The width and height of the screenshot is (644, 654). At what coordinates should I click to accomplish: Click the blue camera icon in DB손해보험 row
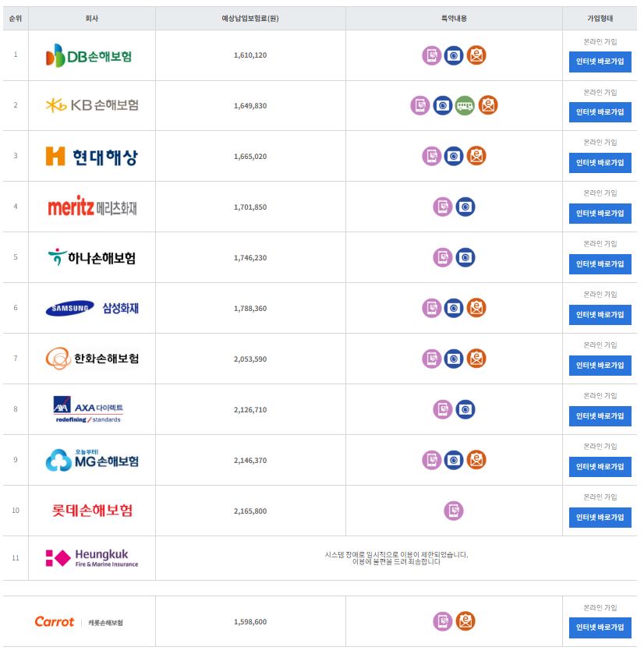[454, 55]
